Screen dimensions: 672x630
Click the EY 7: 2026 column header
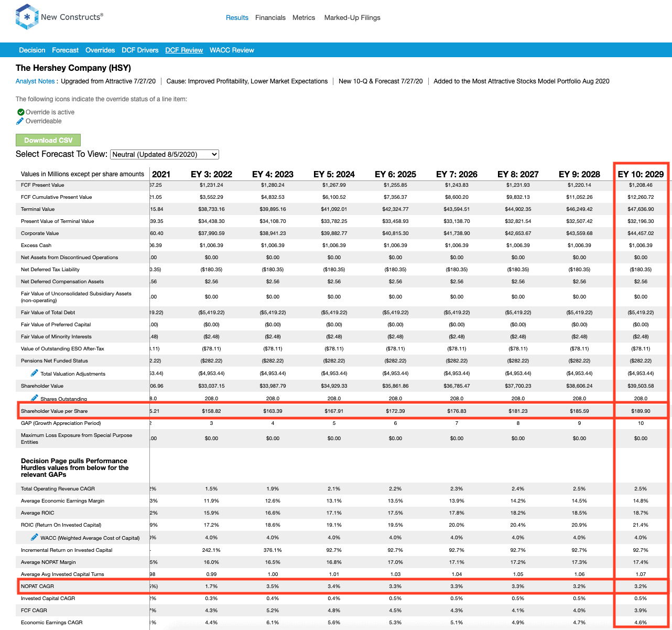[457, 174]
